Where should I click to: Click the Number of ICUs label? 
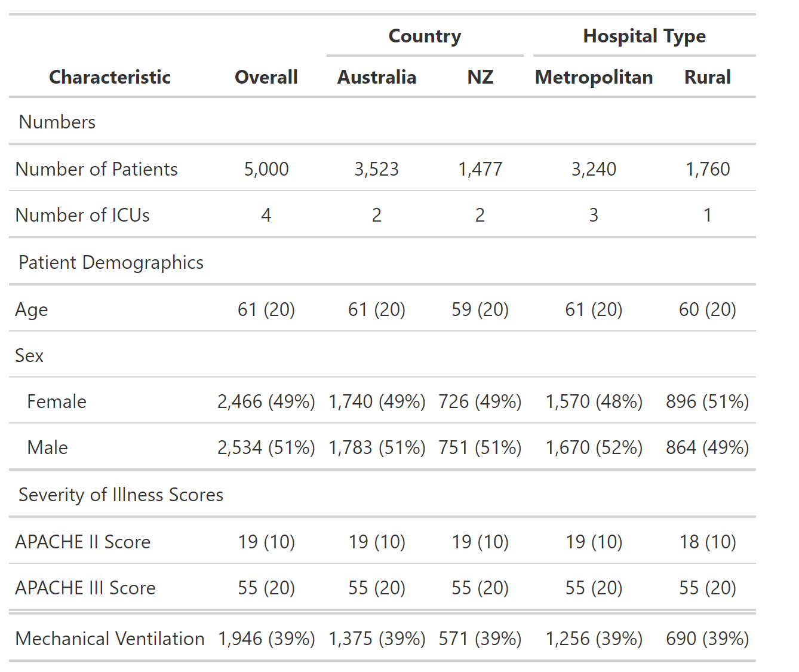coord(82,215)
